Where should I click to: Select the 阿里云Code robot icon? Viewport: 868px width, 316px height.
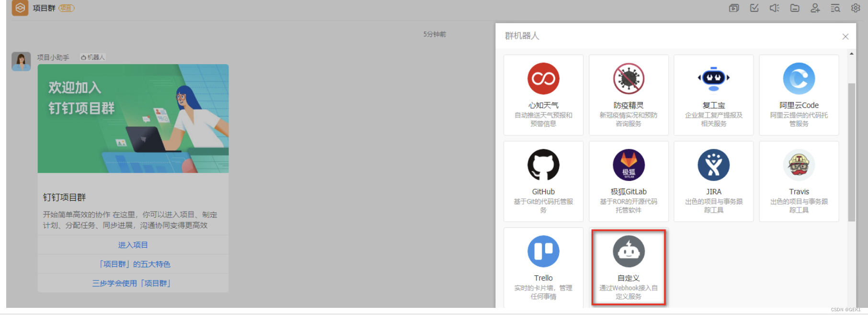tap(799, 79)
